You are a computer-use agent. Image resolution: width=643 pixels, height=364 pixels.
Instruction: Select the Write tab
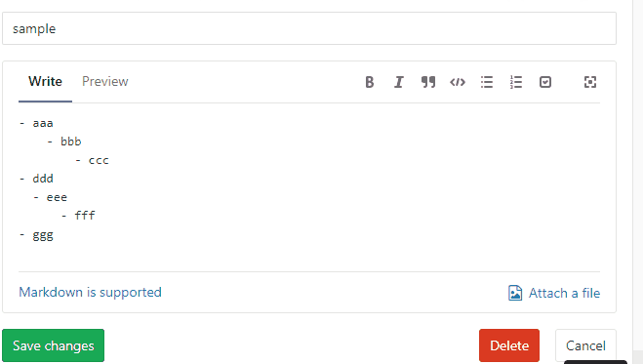(45, 81)
